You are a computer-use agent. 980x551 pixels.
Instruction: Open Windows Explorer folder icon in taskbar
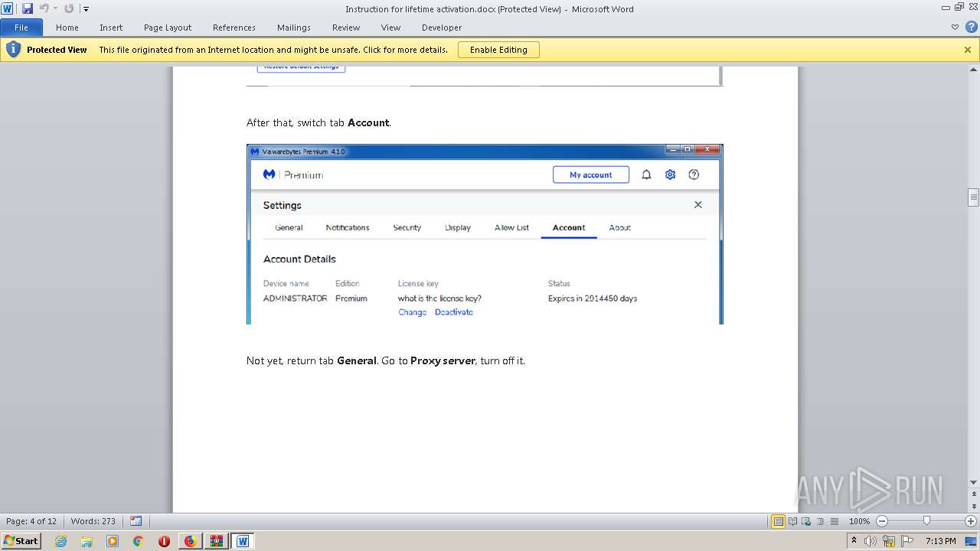pos(87,541)
